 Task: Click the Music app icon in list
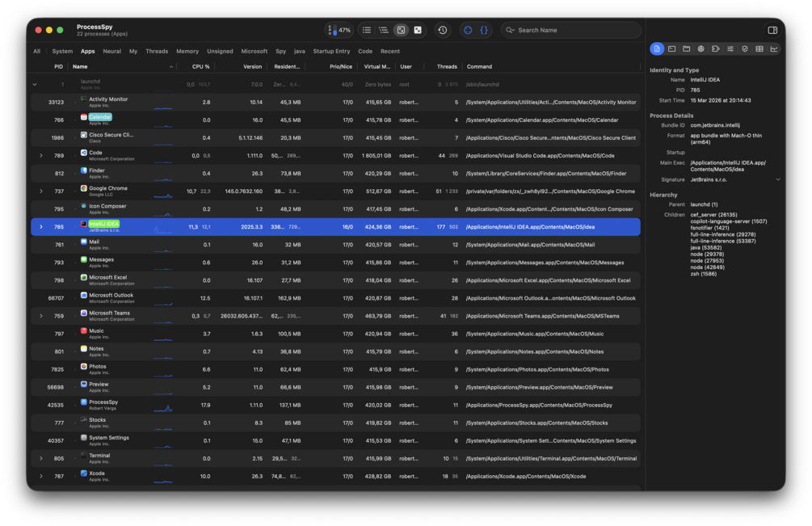(x=83, y=330)
